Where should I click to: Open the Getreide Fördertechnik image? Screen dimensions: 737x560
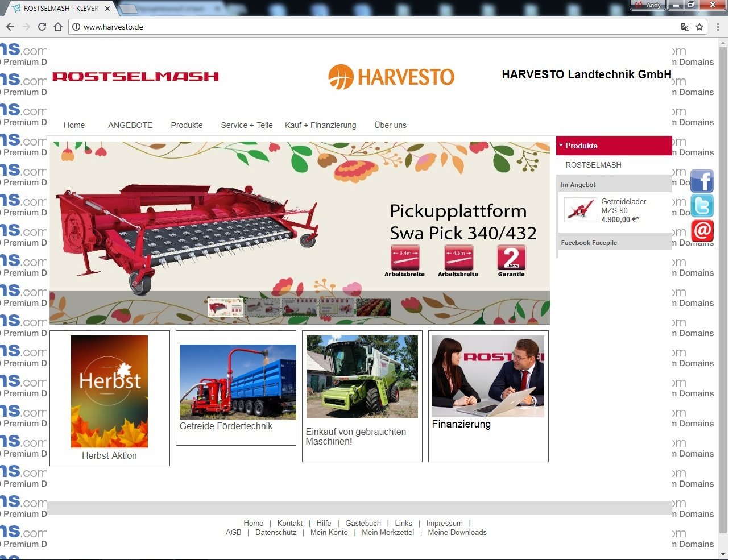point(238,381)
